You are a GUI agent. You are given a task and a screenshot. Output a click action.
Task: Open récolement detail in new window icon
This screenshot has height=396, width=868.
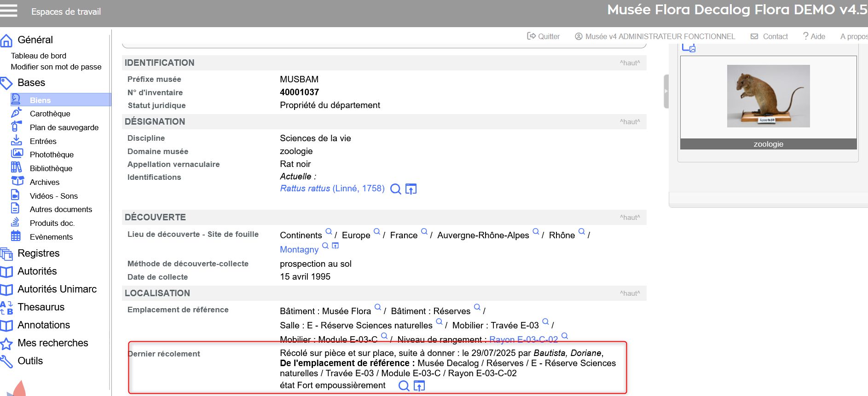[x=419, y=386]
